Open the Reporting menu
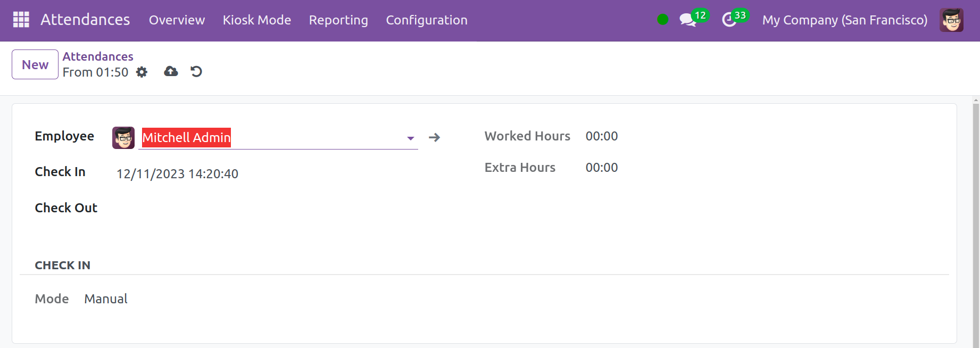980x348 pixels. pyautogui.click(x=338, y=20)
